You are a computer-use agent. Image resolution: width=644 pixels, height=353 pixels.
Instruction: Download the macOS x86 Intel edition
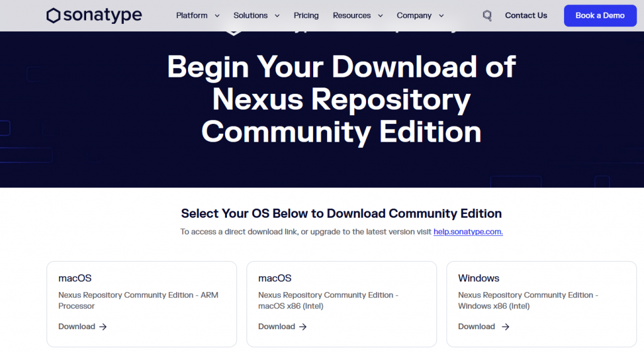pos(282,327)
